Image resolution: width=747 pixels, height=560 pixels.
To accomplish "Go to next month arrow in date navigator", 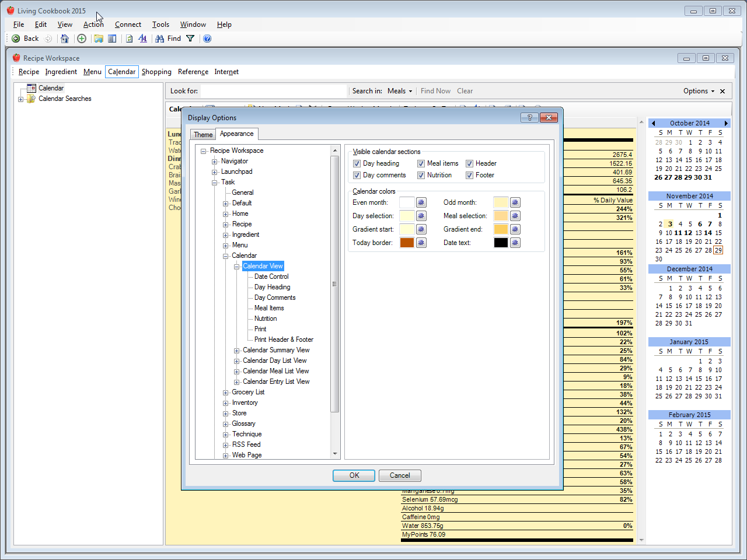I will coord(726,123).
